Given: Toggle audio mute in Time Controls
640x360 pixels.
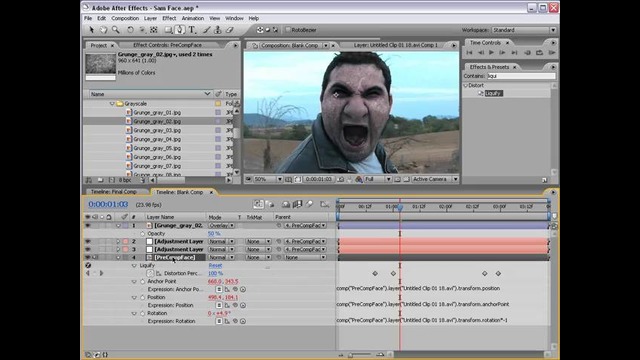Looking at the screenshot, I should [x=527, y=53].
